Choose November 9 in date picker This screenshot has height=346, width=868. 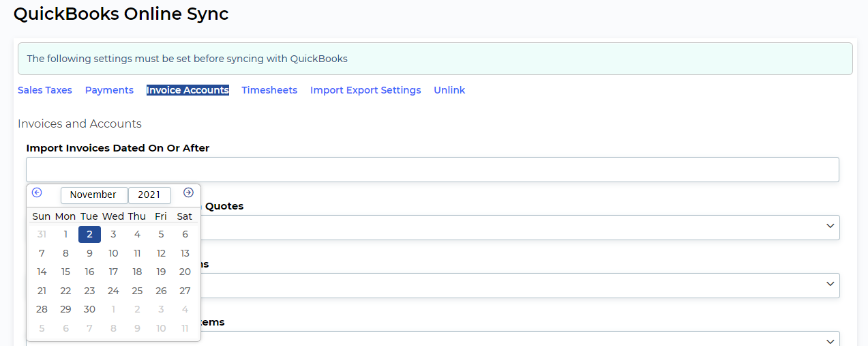click(x=89, y=253)
